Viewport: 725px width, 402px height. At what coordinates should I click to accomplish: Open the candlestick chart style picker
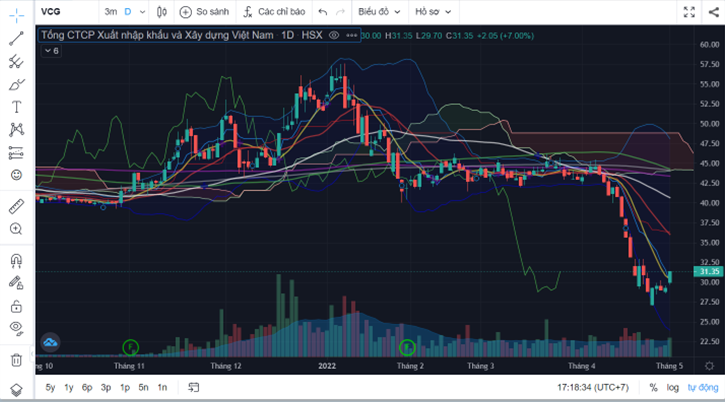coord(161,12)
